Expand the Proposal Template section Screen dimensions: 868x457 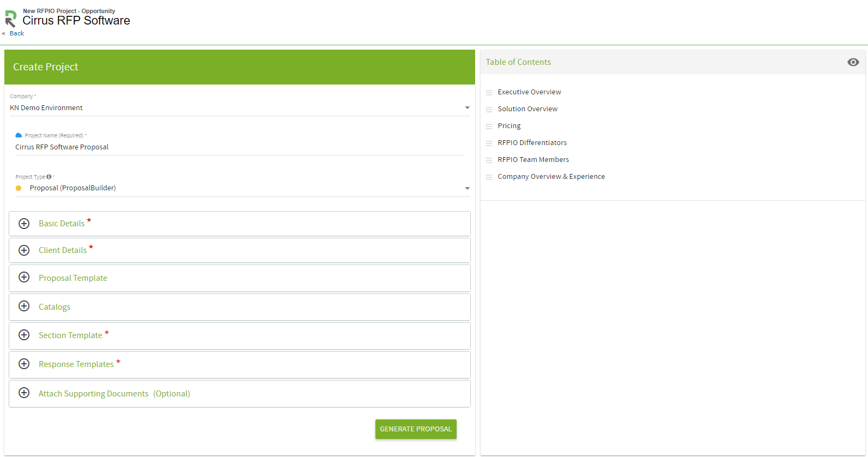[240, 278]
